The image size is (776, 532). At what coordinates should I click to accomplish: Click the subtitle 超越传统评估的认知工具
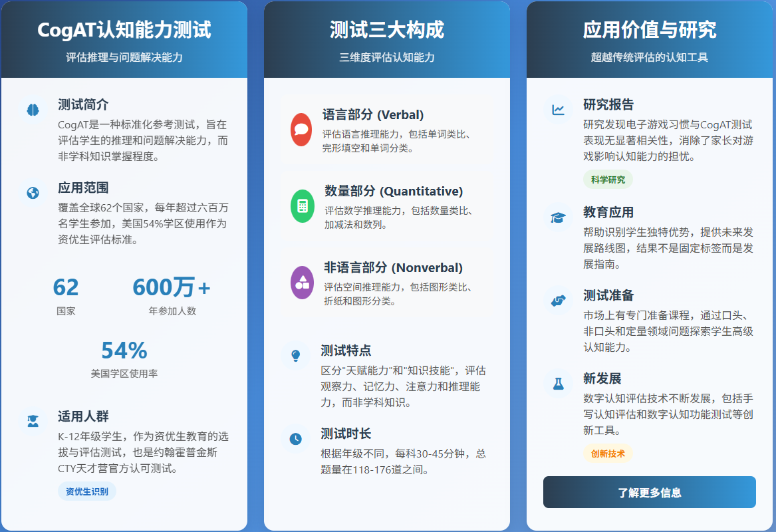(649, 57)
